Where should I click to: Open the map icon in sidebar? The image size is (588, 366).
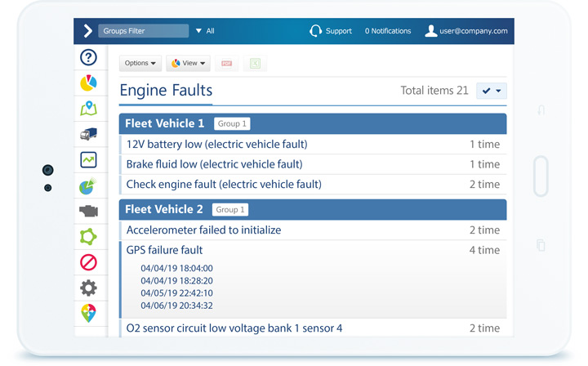88,109
